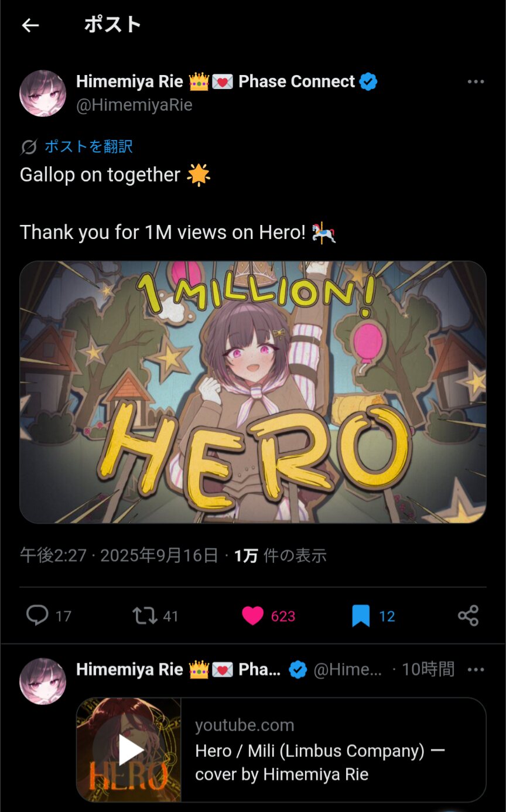This screenshot has width=506, height=812.
Task: Open the share icon
Action: tap(468, 616)
